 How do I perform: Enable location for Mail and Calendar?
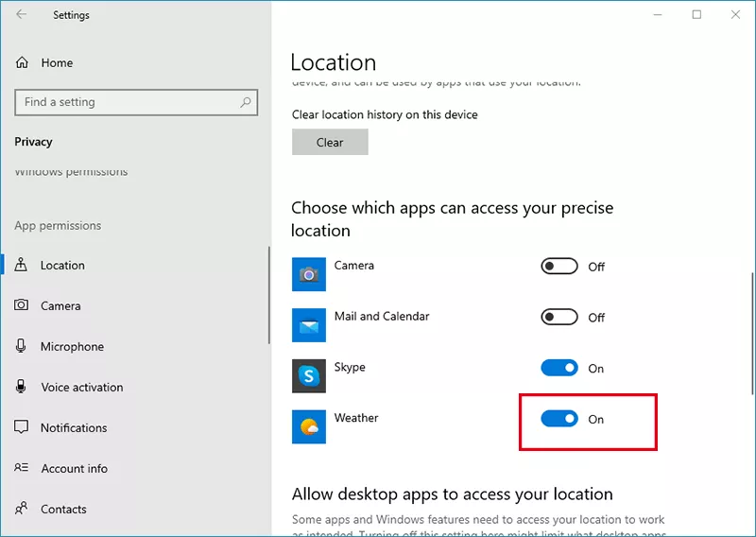click(x=559, y=317)
